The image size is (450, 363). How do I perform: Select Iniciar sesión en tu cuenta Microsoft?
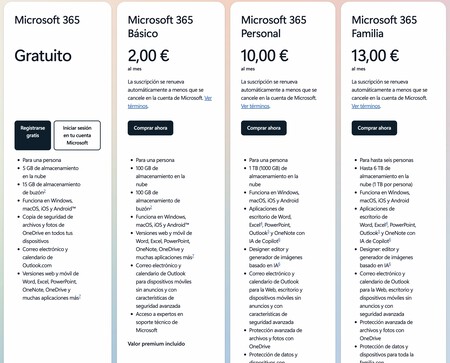click(77, 135)
